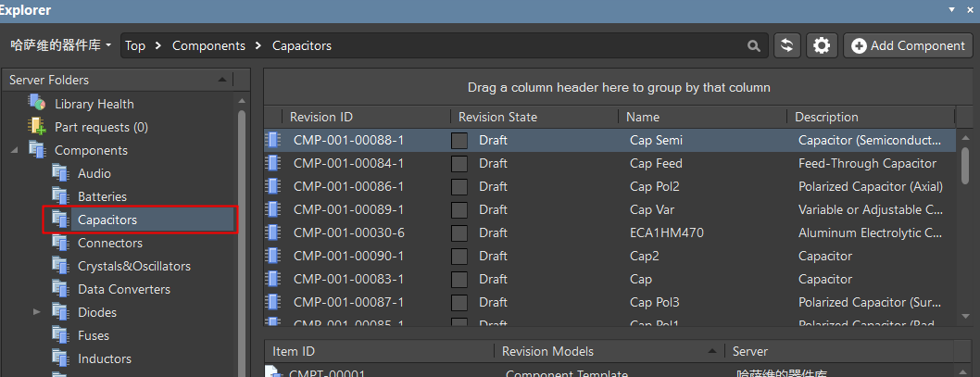
Task: Click component icon for CMP-001-00087-1
Action: coord(272,302)
